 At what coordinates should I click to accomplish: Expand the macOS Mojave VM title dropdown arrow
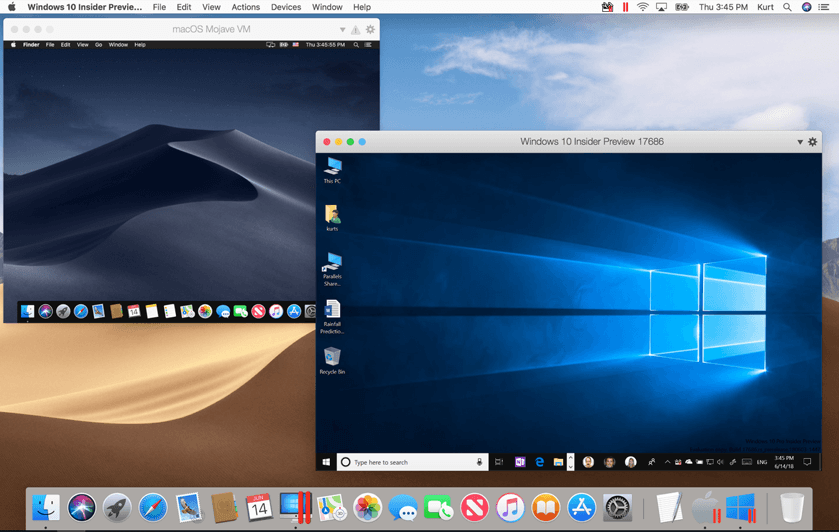[342, 30]
